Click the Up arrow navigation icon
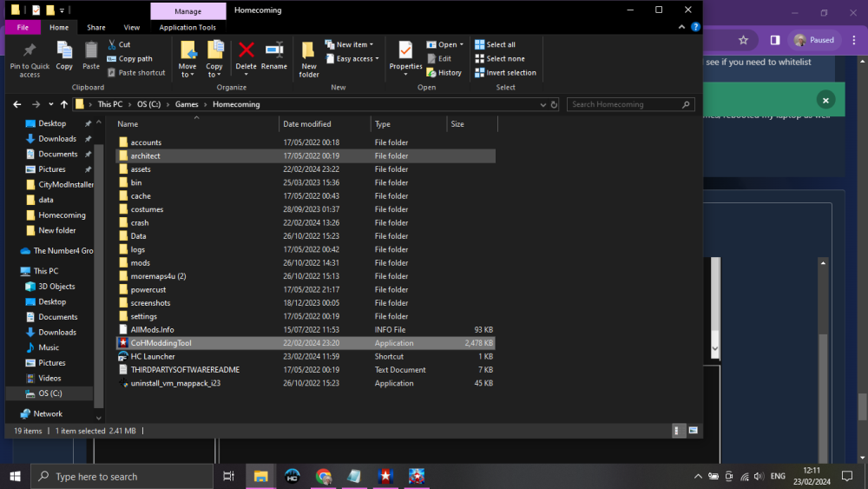This screenshot has height=489, width=868. coord(58,104)
